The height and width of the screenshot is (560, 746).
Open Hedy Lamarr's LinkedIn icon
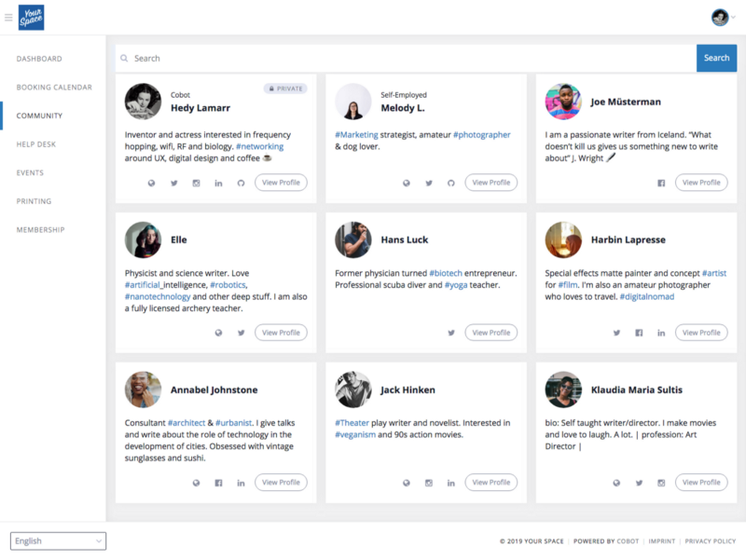218,183
